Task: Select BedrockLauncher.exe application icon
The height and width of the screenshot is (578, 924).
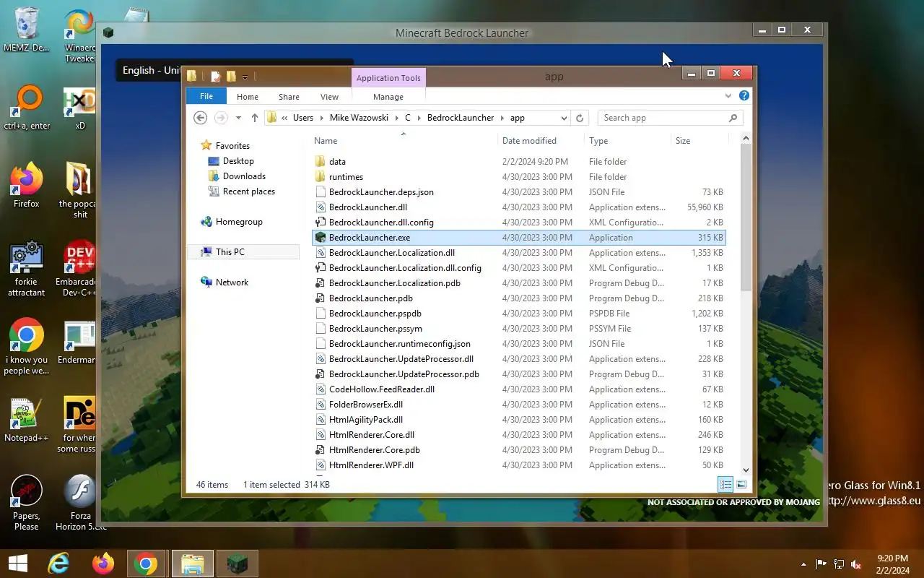Action: click(321, 238)
